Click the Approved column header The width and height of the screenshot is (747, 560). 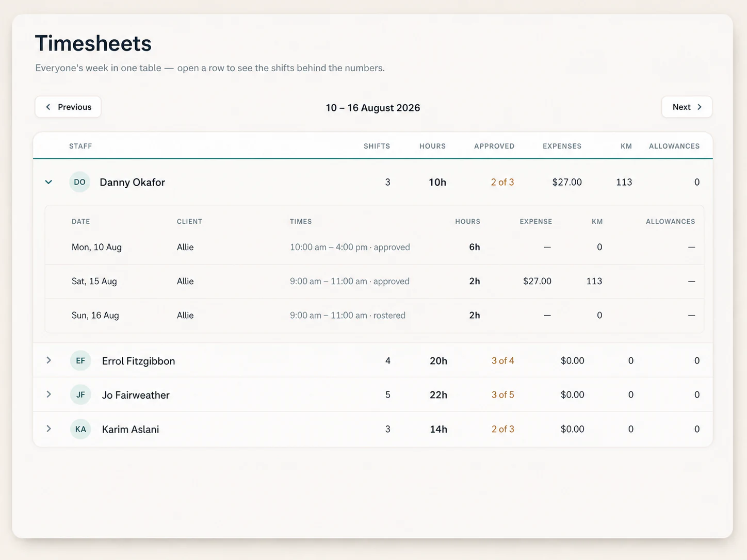(494, 146)
